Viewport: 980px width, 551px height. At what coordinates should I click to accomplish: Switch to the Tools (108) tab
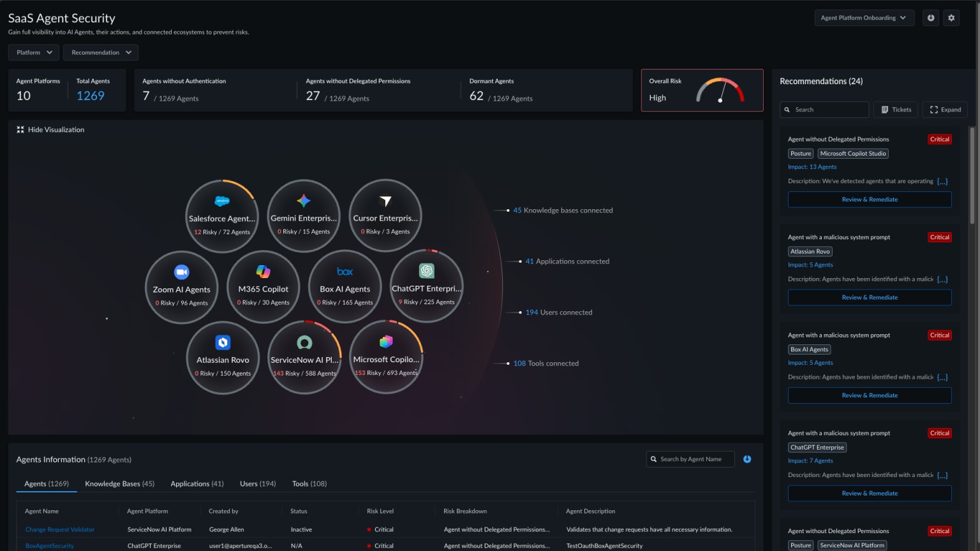(x=309, y=483)
